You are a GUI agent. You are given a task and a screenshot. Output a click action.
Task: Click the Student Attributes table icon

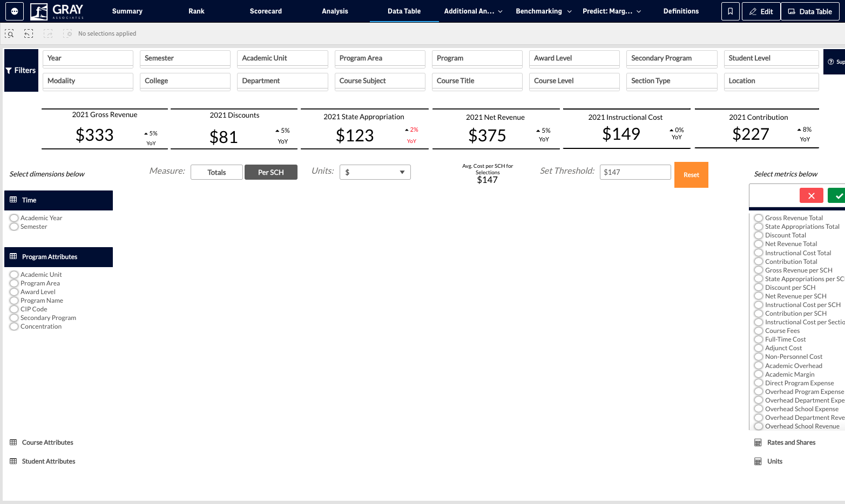tap(13, 461)
